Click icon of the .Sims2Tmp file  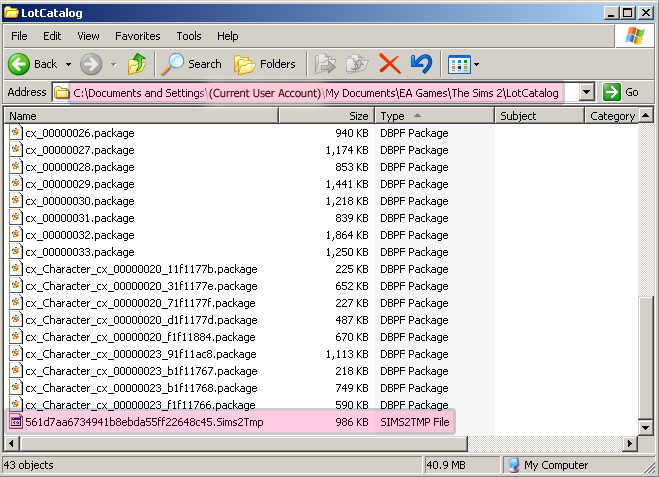pyautogui.click(x=16, y=422)
